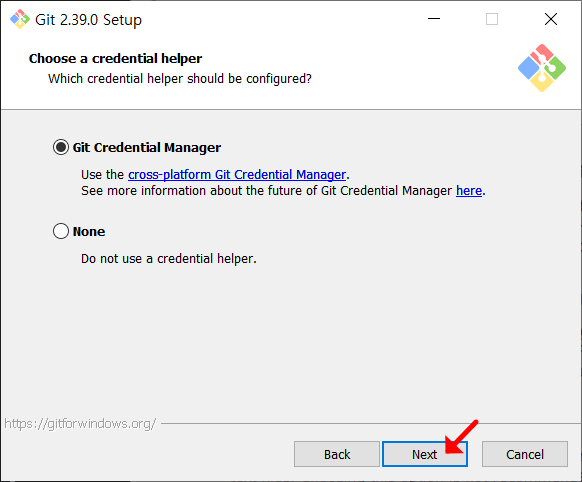This screenshot has height=482, width=582.
Task: Click the "Git 2.39.0 Setup" title bar text
Action: [x=88, y=20]
